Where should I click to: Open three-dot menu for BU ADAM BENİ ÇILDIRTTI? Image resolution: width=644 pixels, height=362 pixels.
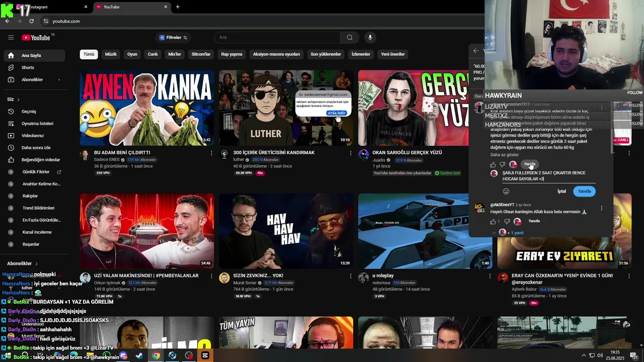(x=211, y=153)
